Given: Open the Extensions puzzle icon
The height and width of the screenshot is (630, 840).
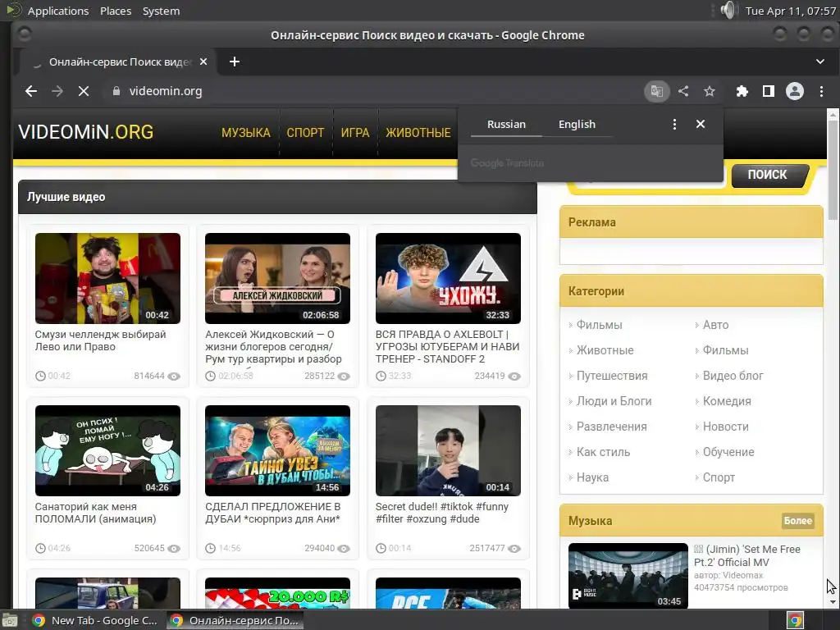Looking at the screenshot, I should (x=742, y=91).
